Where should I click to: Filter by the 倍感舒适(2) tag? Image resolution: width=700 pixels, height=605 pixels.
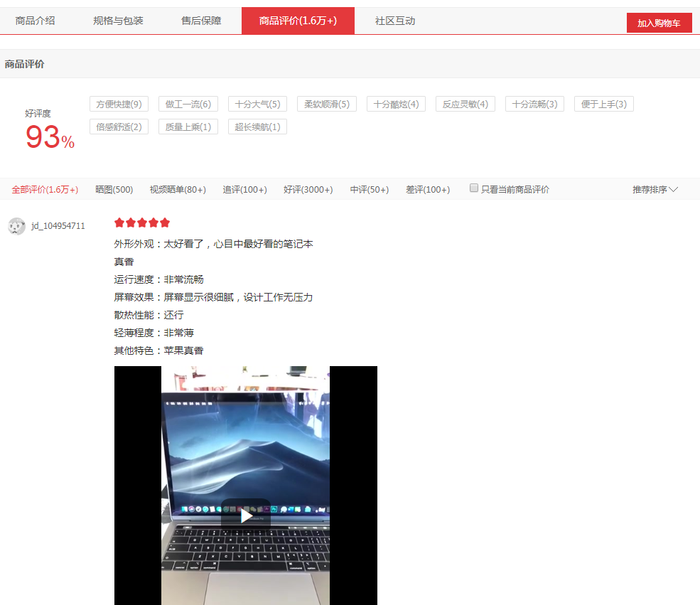tap(119, 127)
